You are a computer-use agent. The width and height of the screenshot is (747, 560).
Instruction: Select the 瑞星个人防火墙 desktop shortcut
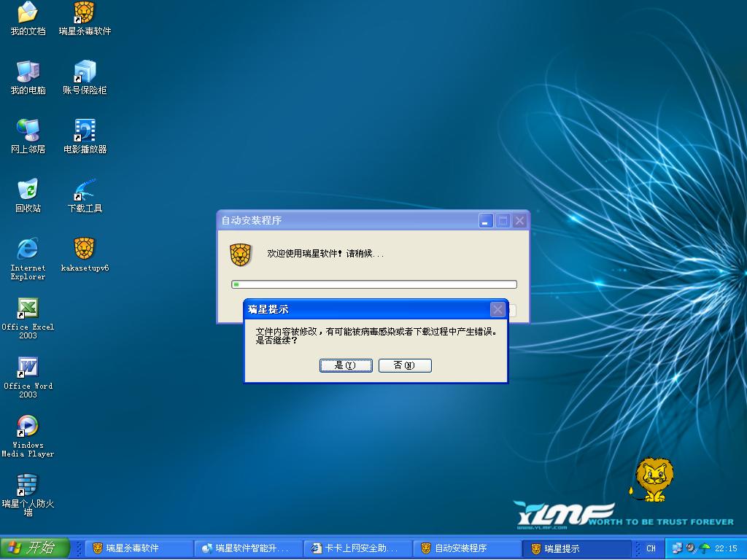[x=28, y=495]
